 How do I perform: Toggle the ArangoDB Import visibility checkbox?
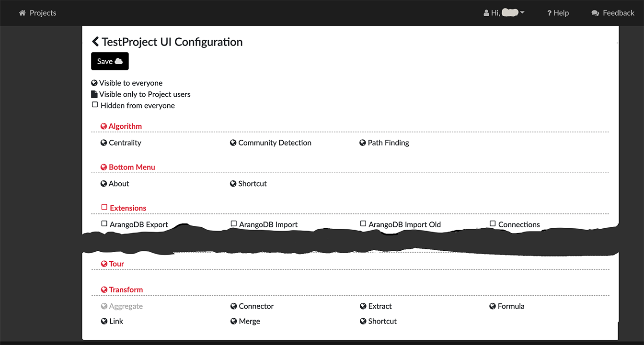[234, 224]
